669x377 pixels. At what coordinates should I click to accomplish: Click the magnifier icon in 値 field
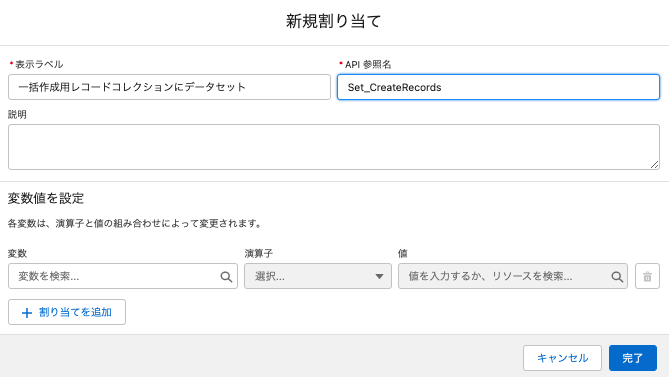[x=617, y=277]
